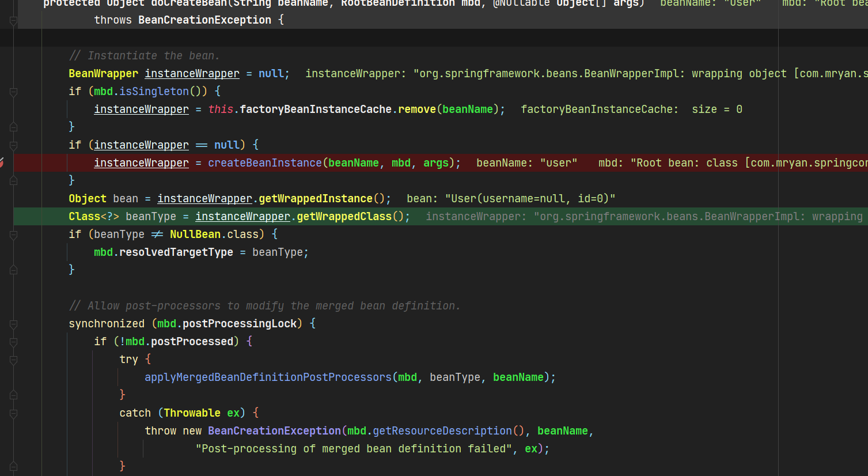Collapse the synchronized postProcessingLock block

(13, 324)
